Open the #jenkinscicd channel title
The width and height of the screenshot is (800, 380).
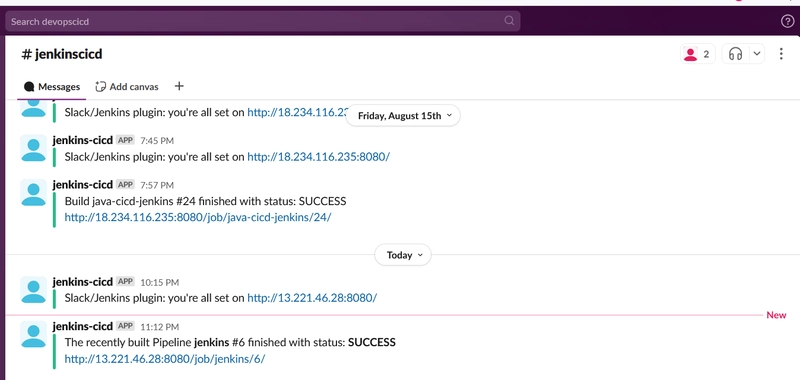tap(62, 54)
